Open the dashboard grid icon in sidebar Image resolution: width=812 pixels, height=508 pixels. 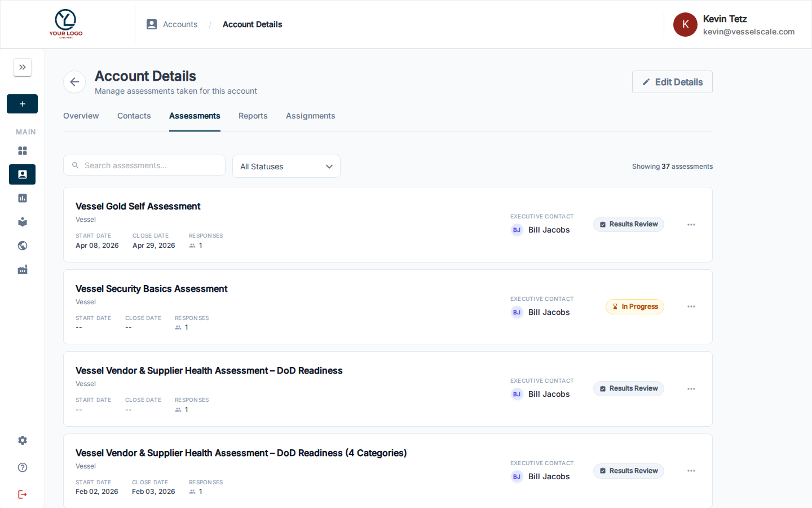[23, 151]
